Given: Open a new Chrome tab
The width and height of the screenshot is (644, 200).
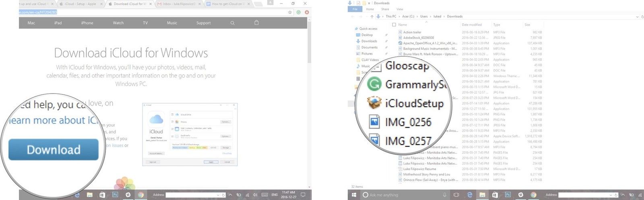Looking at the screenshot, I should tap(258, 4).
